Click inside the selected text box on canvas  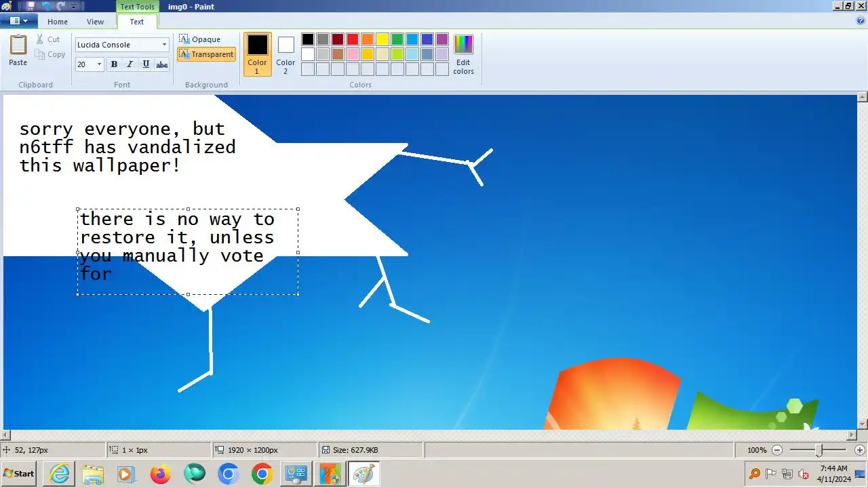[188, 251]
